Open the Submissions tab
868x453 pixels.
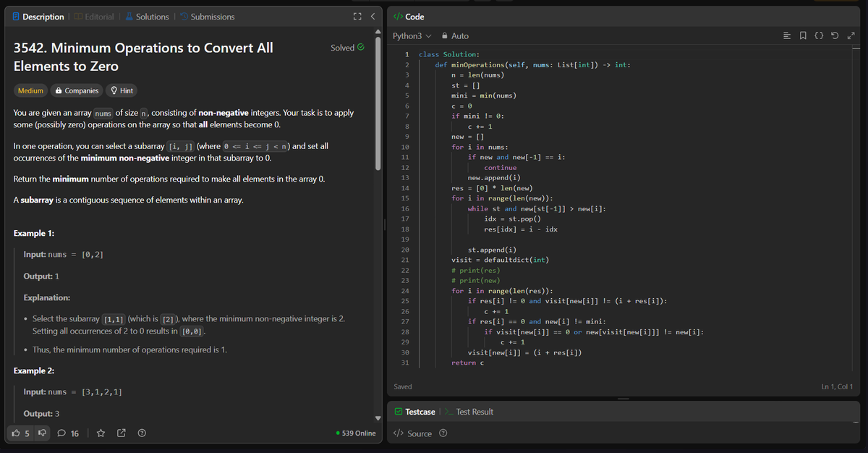[207, 17]
